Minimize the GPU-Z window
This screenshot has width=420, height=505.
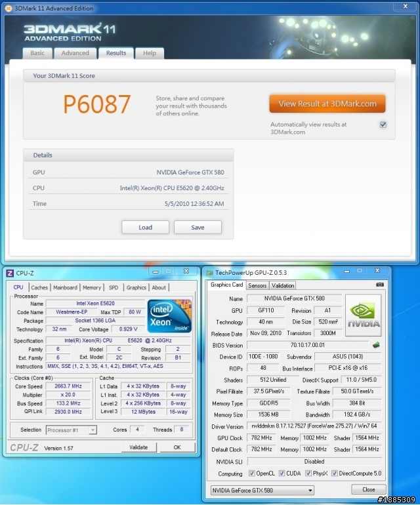347,271
